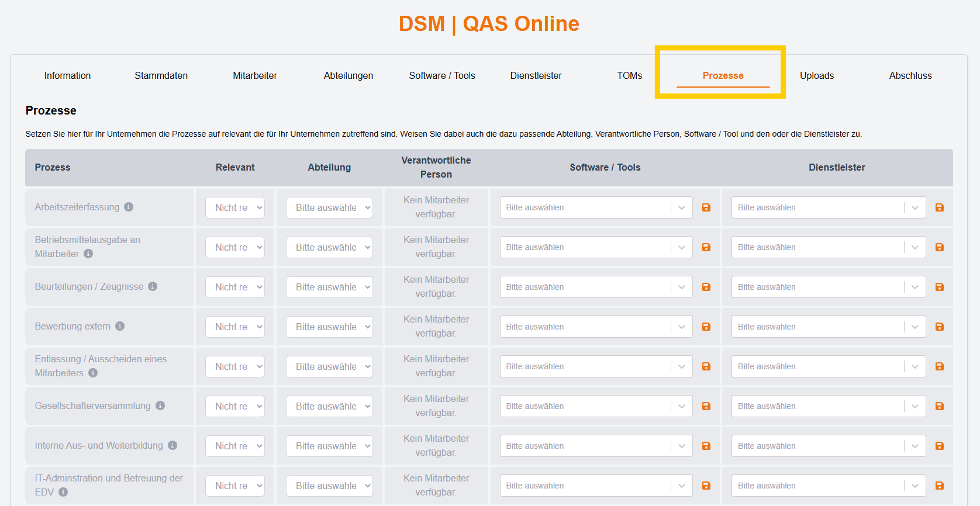Save Software / Tools for Bewerbung extern
Image resolution: width=980 pixels, height=506 pixels.
[x=706, y=327]
